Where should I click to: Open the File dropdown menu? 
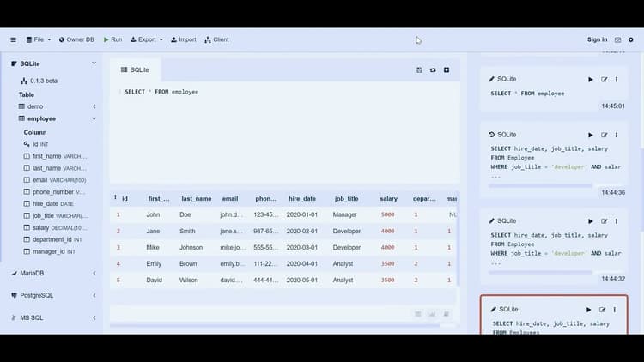[39, 39]
